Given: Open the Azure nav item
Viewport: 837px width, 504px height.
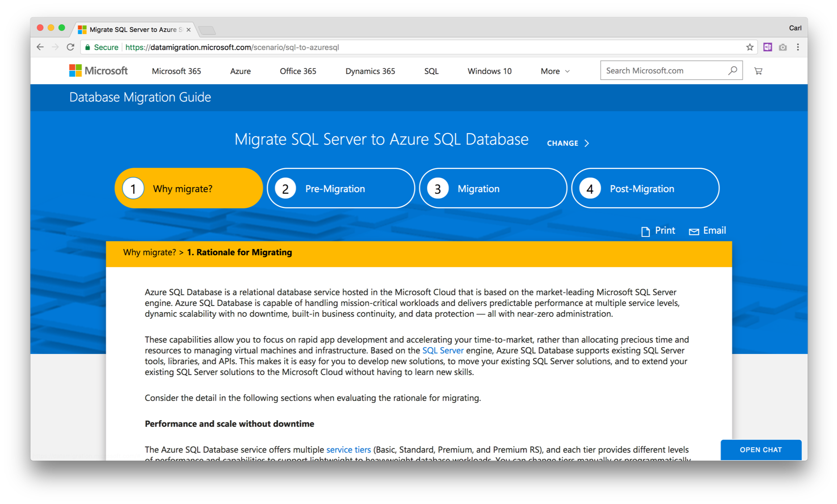Looking at the screenshot, I should 241,71.
